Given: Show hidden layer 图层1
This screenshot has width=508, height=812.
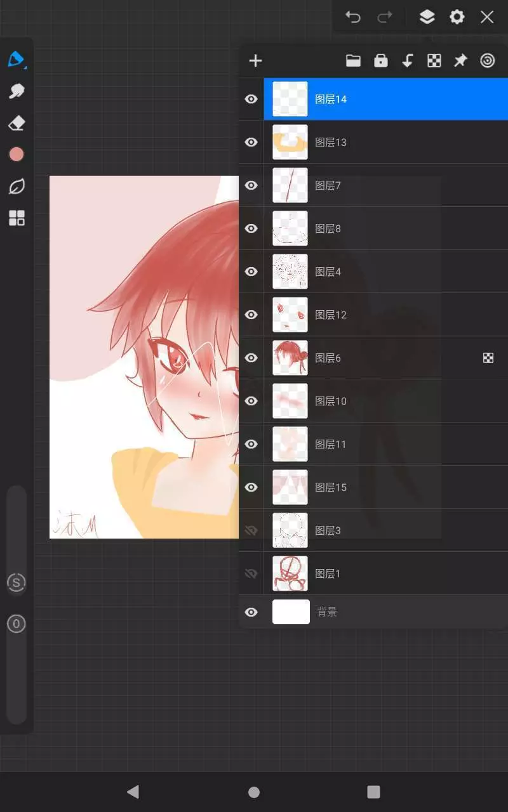Looking at the screenshot, I should 251,573.
